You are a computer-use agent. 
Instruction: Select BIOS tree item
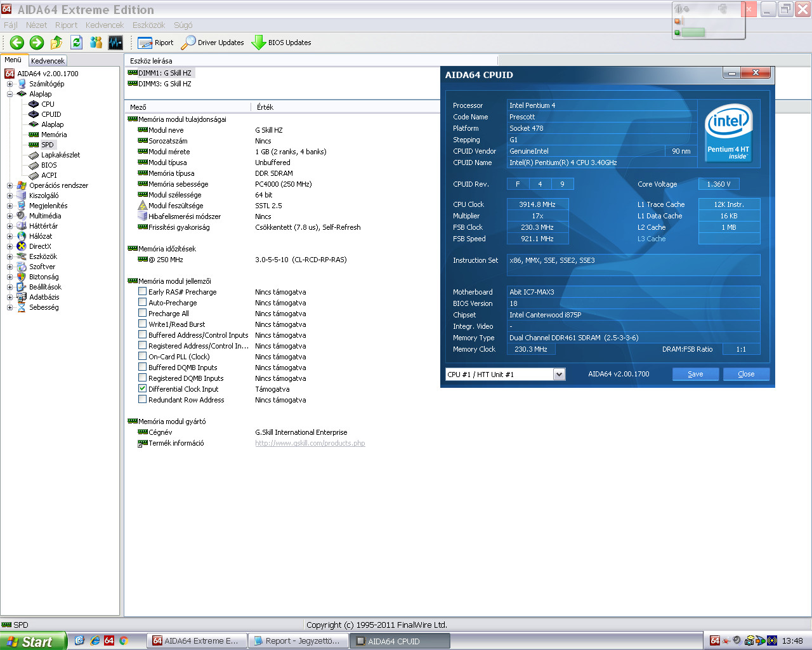[x=49, y=165]
